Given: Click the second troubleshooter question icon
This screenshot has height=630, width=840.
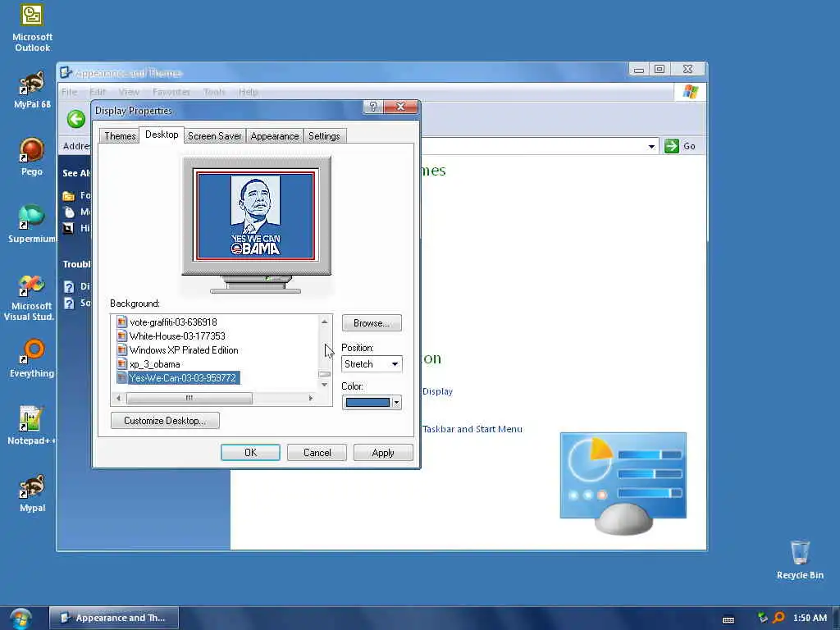Looking at the screenshot, I should [x=69, y=304].
